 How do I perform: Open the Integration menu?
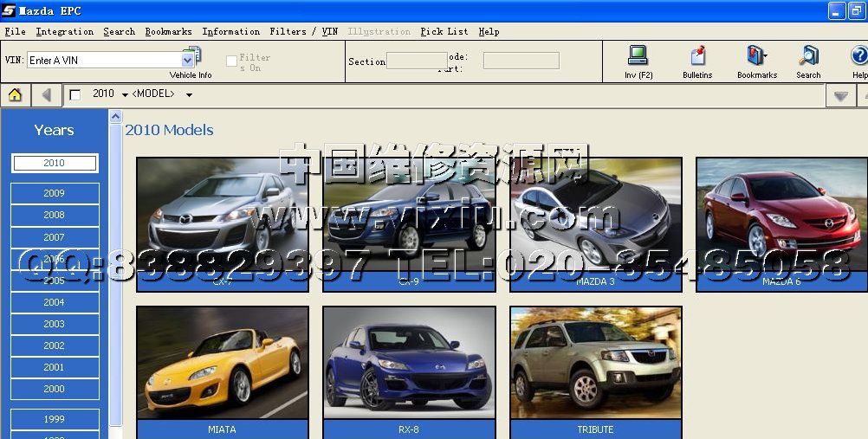pos(64,31)
